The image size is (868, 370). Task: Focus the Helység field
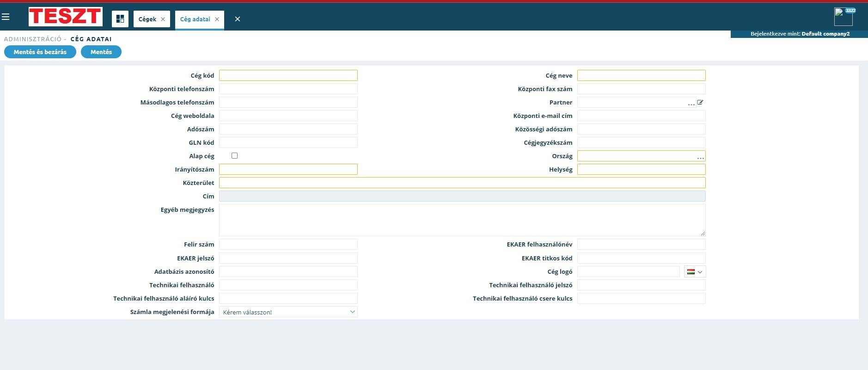click(642, 169)
